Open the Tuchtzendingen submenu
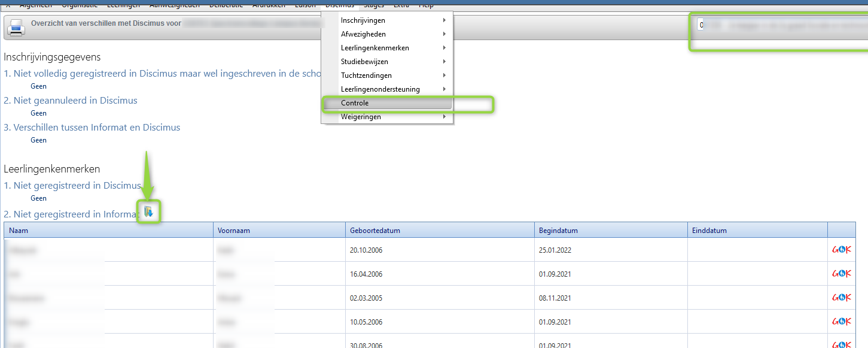Image resolution: width=868 pixels, height=348 pixels. point(387,75)
